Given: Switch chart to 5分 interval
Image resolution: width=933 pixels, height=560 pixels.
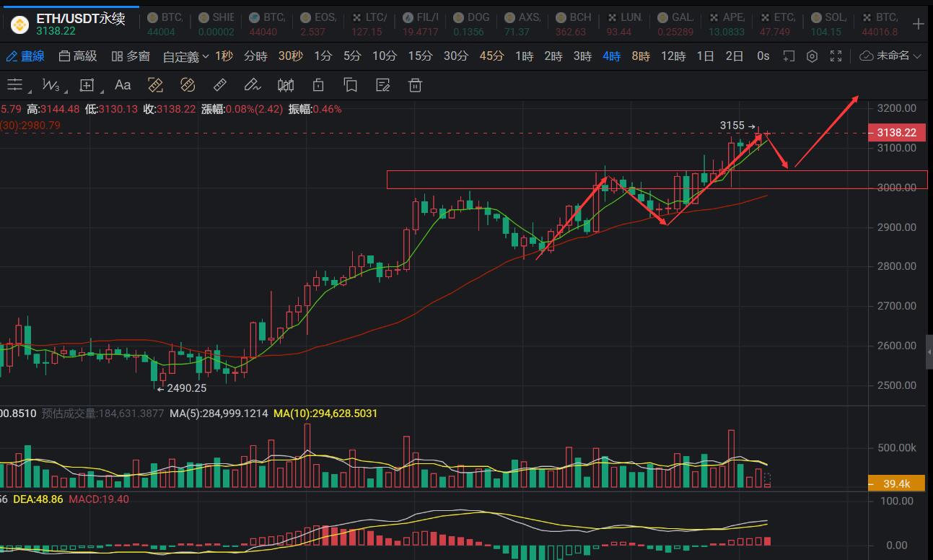Looking at the screenshot, I should [x=351, y=56].
